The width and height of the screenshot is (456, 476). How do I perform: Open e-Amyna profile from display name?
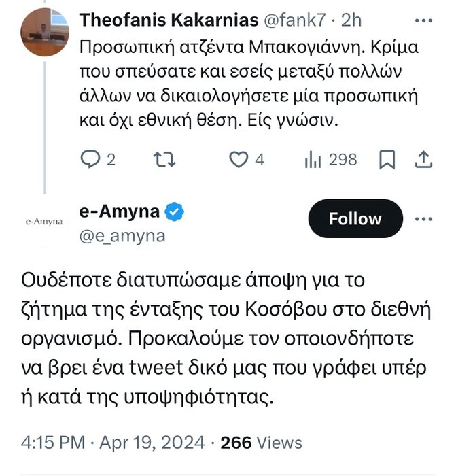pyautogui.click(x=120, y=211)
